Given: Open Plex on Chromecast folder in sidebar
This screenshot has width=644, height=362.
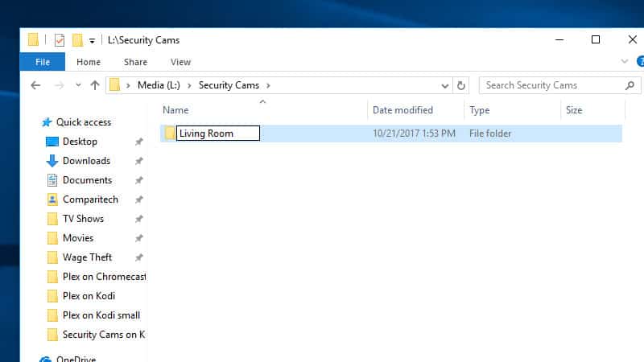Looking at the screenshot, I should [105, 277].
